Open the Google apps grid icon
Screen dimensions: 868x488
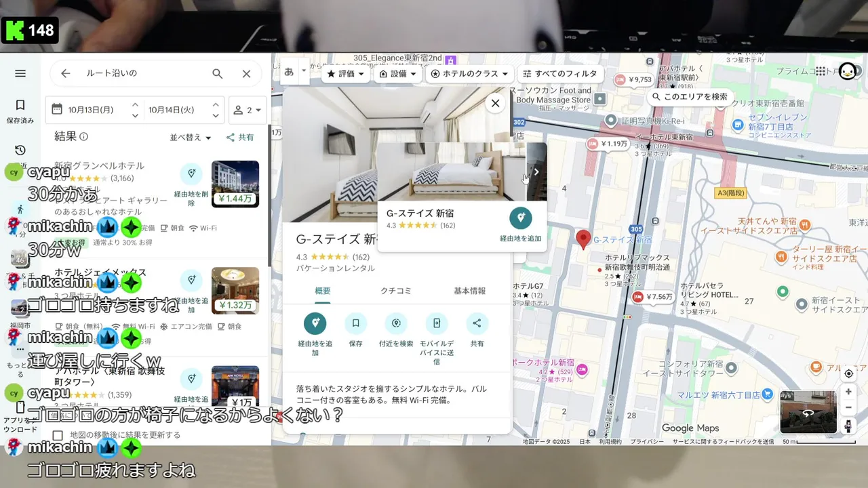click(x=821, y=71)
